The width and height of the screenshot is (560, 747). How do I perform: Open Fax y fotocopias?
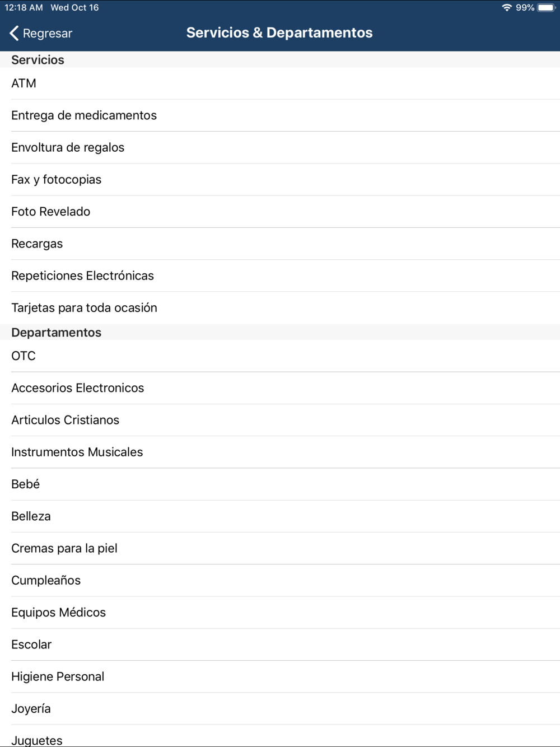tap(280, 180)
